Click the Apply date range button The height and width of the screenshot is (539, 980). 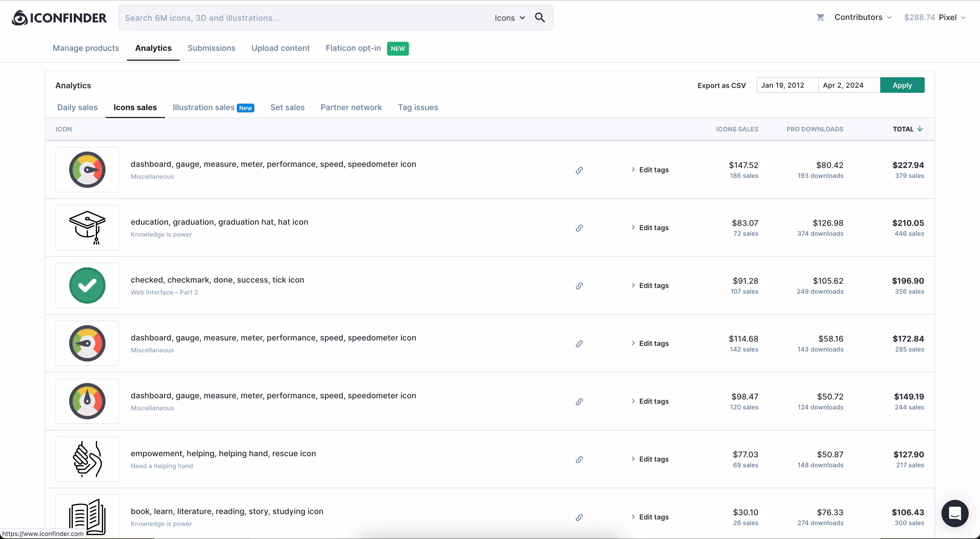pyautogui.click(x=902, y=85)
